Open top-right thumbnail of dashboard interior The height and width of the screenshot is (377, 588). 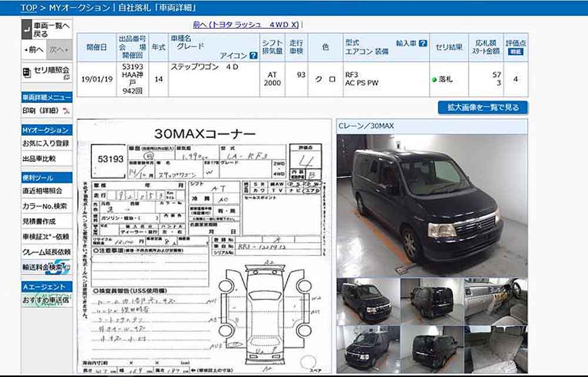coord(496,301)
